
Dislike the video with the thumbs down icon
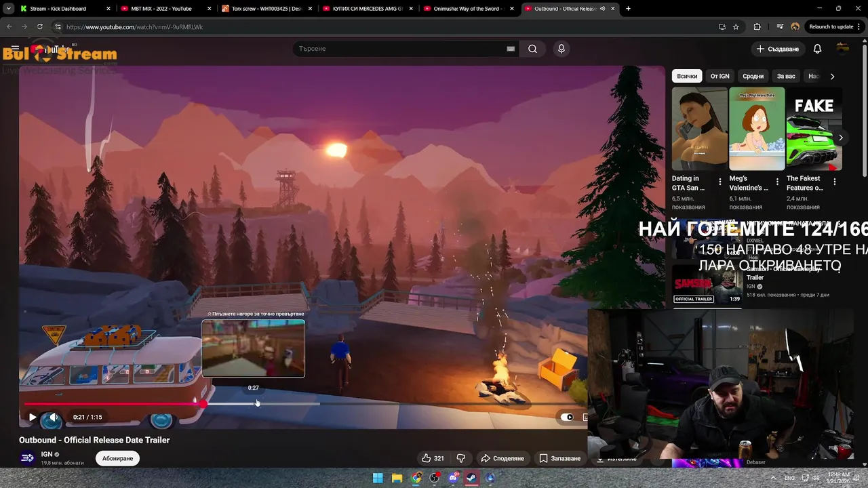point(461,458)
